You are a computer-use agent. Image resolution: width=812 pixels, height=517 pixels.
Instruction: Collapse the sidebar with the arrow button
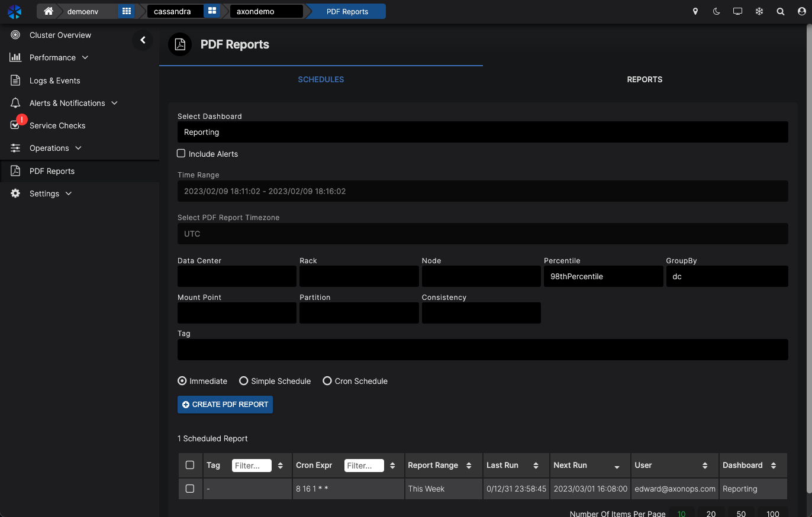pos(143,40)
